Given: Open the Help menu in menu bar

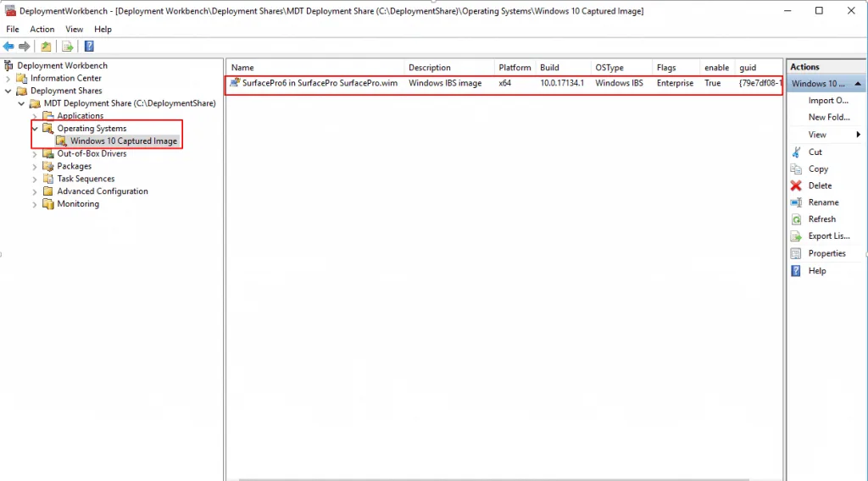Looking at the screenshot, I should point(103,30).
